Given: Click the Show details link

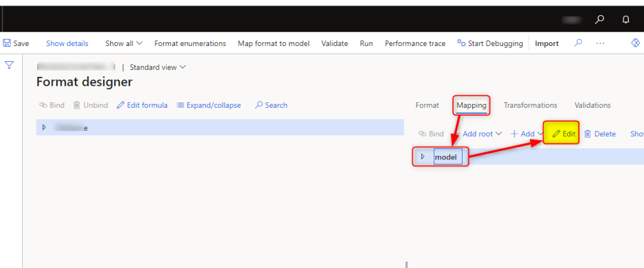Looking at the screenshot, I should (67, 44).
